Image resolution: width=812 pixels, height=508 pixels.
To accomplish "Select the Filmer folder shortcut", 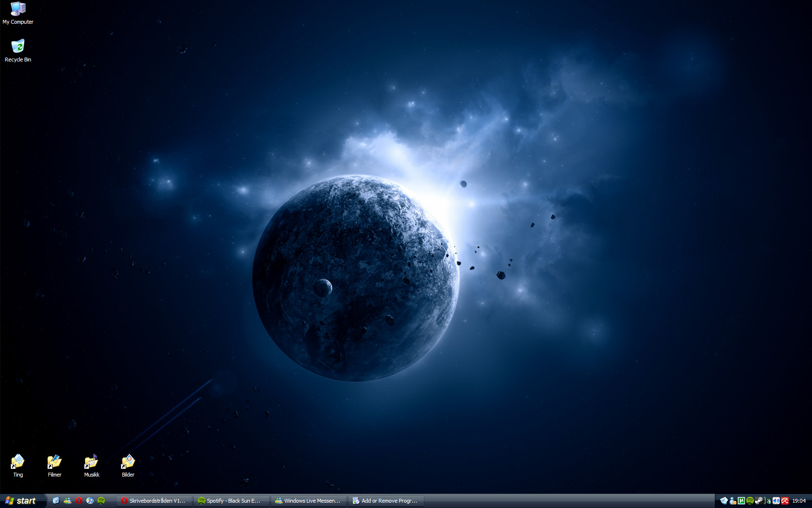I will pos(55,466).
